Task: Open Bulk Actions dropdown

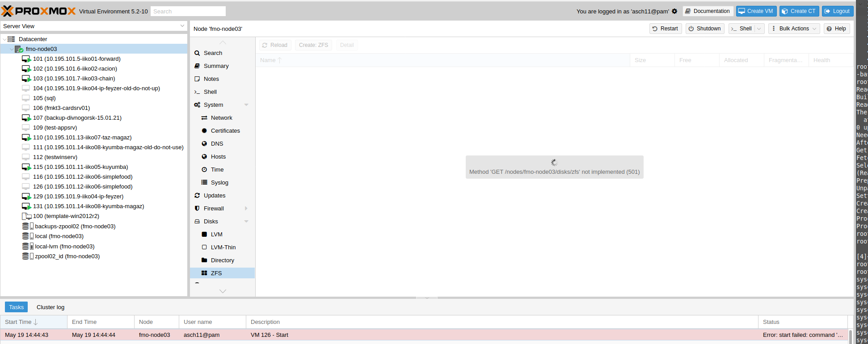Action: [794, 29]
